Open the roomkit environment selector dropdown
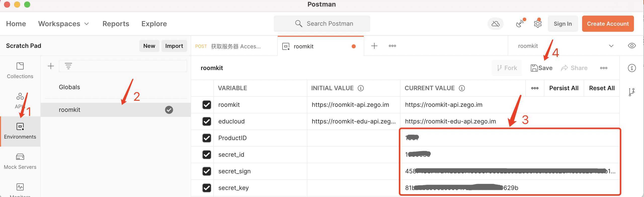The image size is (644, 197). click(566, 46)
